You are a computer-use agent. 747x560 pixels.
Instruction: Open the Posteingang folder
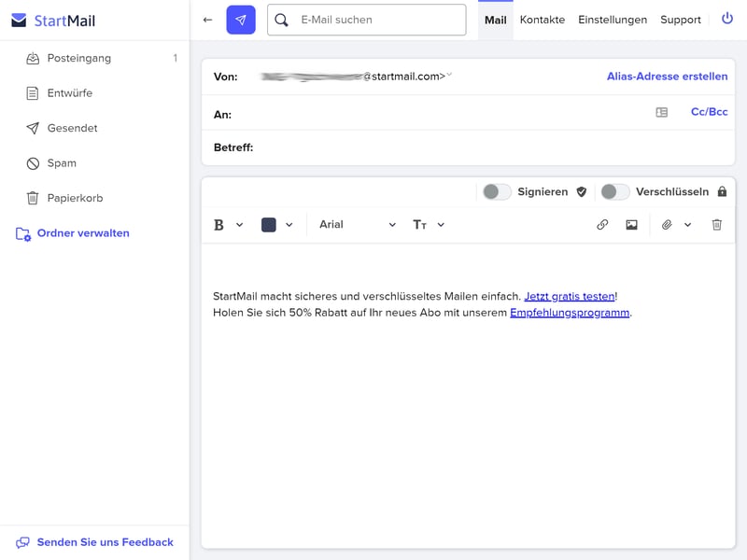pos(79,58)
